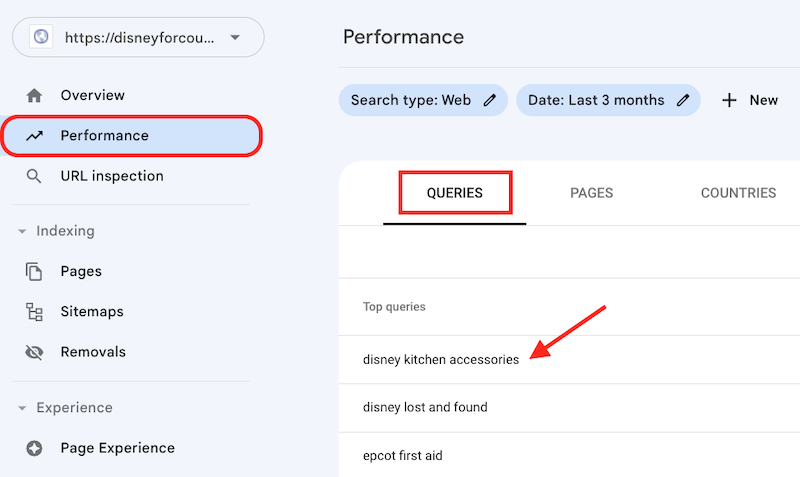
Task: Click the globe icon in property selector
Action: 41,37
